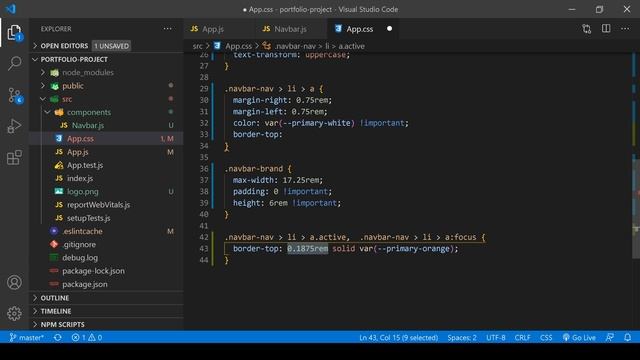Click the master branch indicator
Screen dimensions: 640x360
point(27,338)
